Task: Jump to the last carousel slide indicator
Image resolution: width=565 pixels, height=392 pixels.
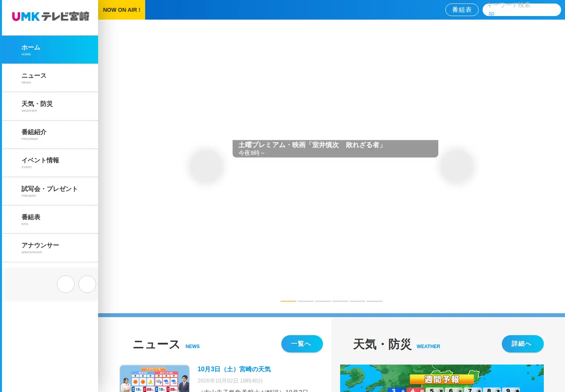Action: point(375,301)
